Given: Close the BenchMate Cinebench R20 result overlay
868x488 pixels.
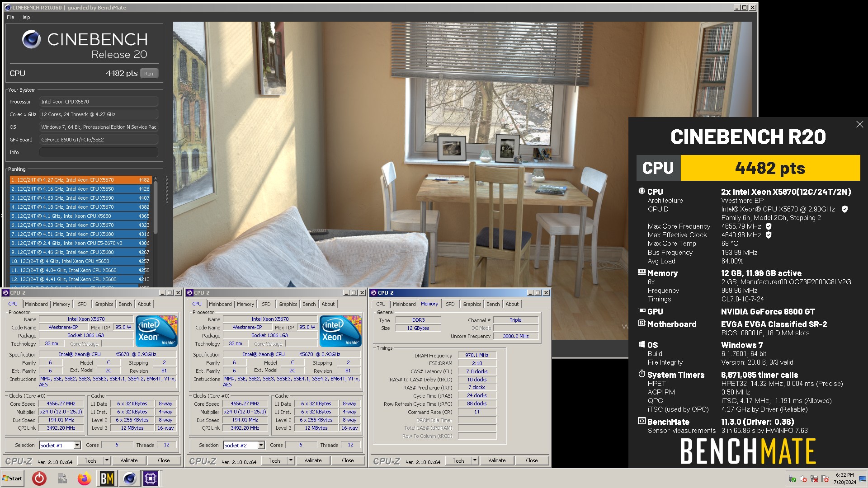Looking at the screenshot, I should click(859, 124).
